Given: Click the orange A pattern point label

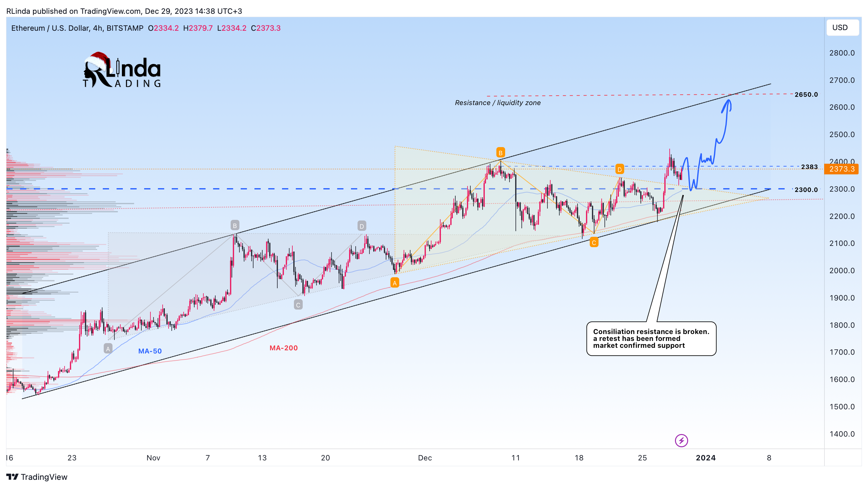Looking at the screenshot, I should click(395, 283).
